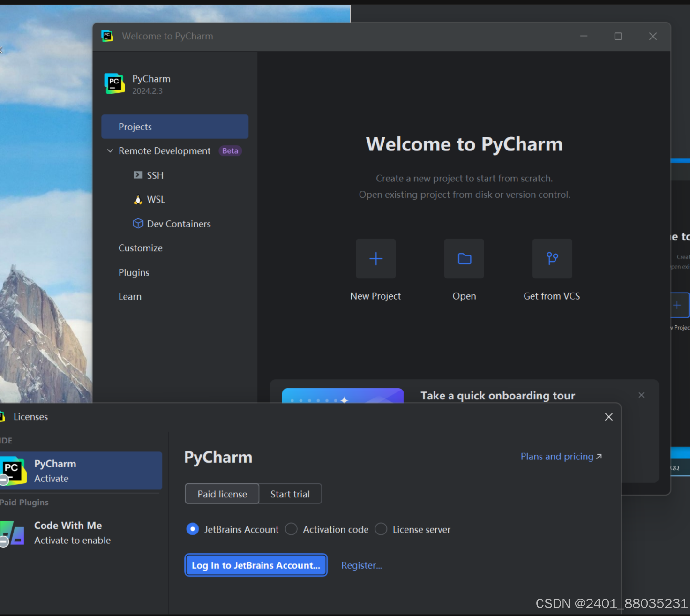Viewport: 690px width, 616px height.
Task: Click the New Project plus icon
Action: (x=376, y=259)
